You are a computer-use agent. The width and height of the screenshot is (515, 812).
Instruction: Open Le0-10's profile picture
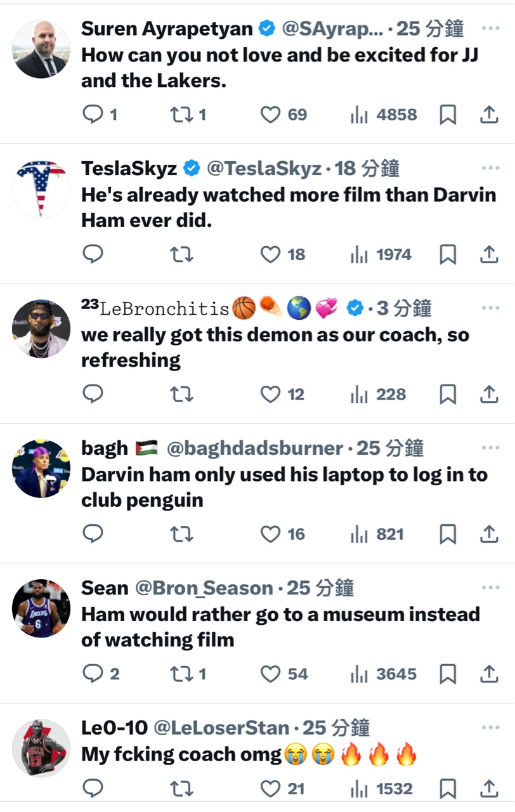[41, 748]
